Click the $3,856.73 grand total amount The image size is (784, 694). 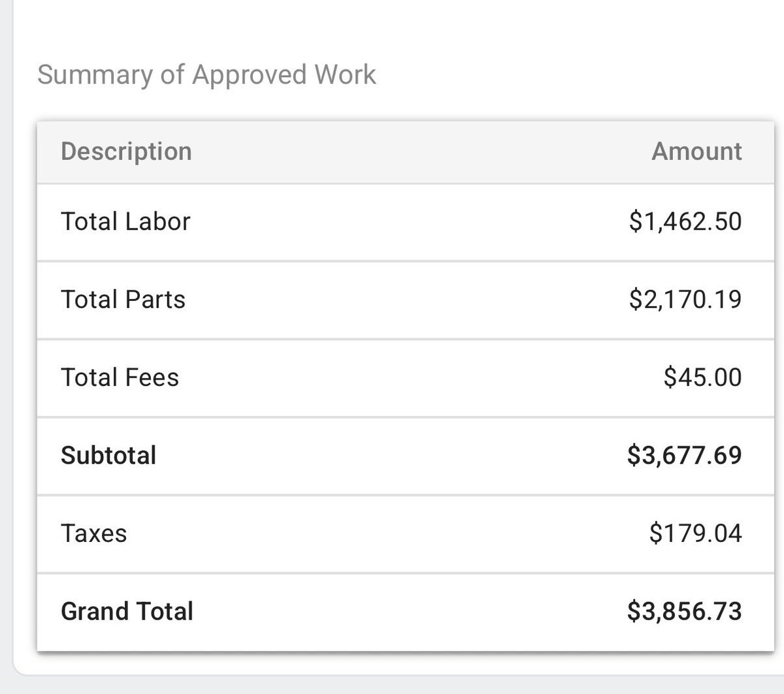pyautogui.click(x=684, y=612)
